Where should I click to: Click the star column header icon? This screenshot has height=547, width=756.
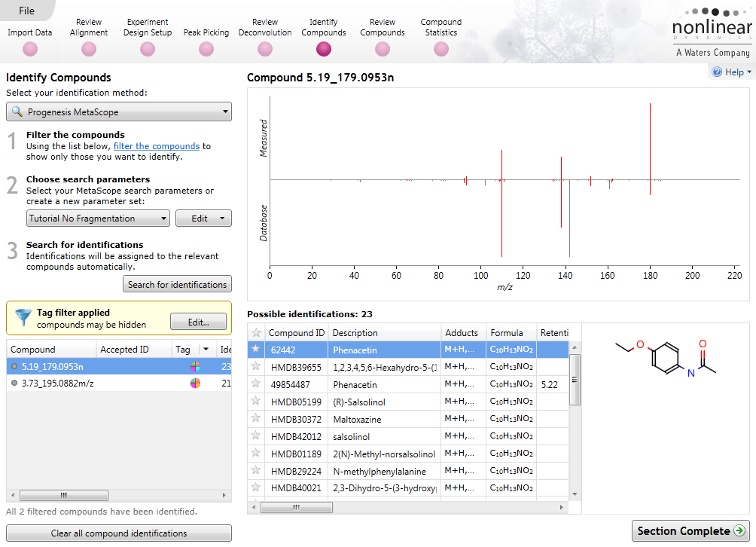coord(257,333)
